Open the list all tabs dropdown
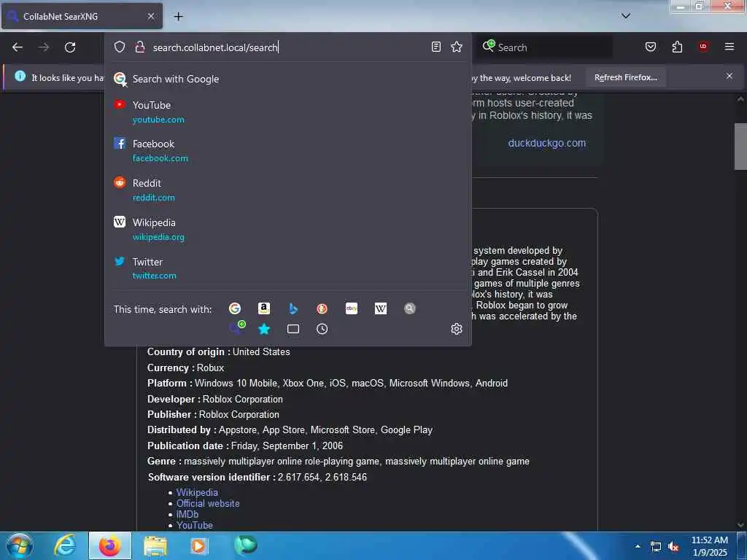Image resolution: width=747 pixels, height=560 pixels. pos(626,16)
